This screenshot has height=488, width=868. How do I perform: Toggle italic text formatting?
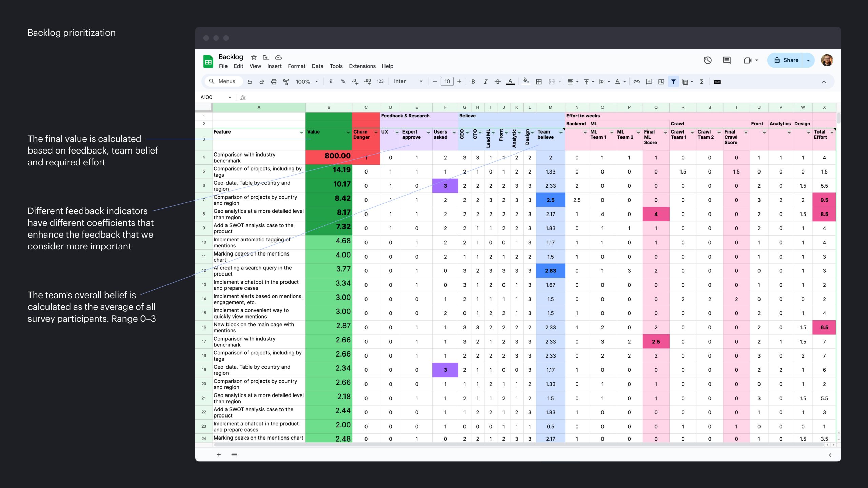pyautogui.click(x=485, y=82)
